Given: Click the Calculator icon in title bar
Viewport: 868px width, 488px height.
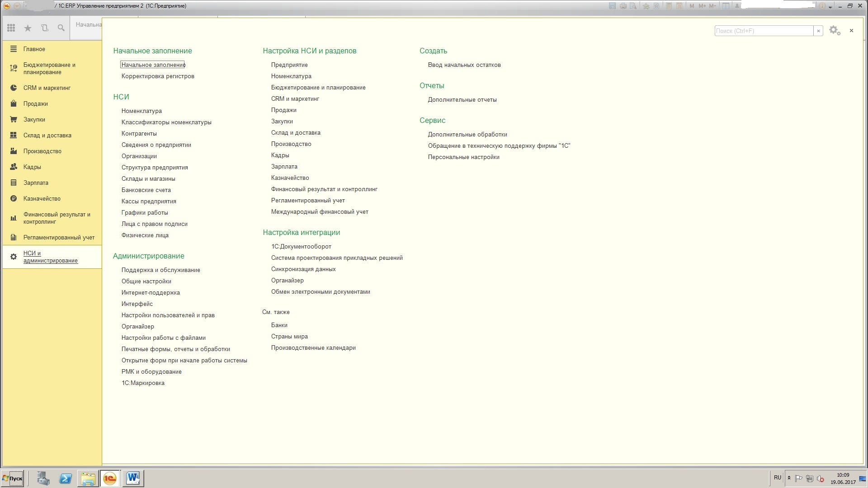Looking at the screenshot, I should (x=668, y=6).
